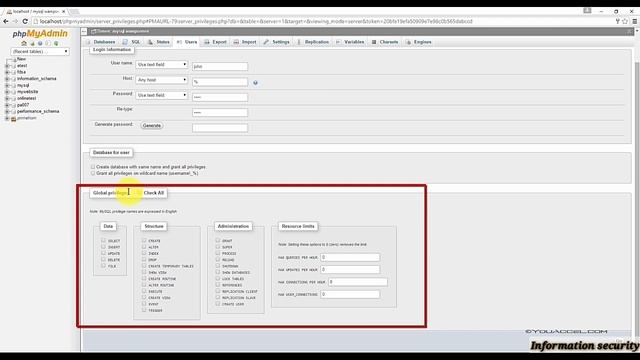Click the Host value text field
The width and height of the screenshot is (640, 360).
tap(220, 82)
